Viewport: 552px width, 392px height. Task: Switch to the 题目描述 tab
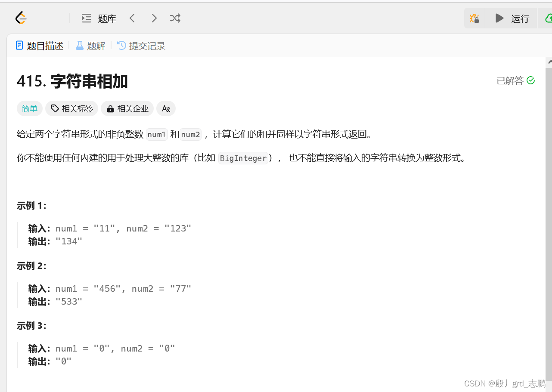(x=40, y=46)
